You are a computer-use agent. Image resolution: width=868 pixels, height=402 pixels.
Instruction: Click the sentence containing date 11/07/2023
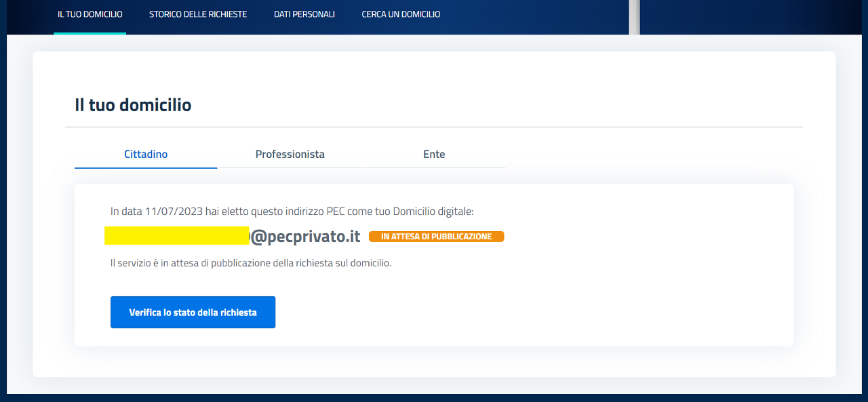tap(292, 212)
